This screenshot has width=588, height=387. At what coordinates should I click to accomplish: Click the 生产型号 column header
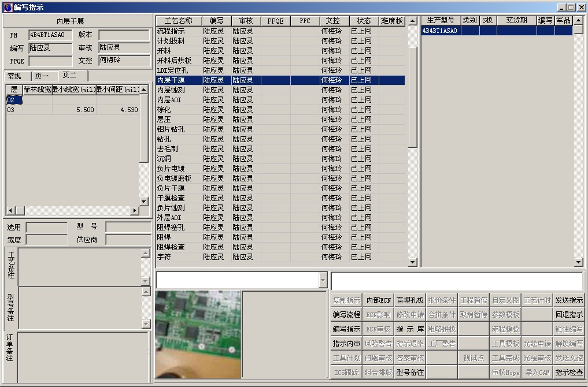click(x=441, y=21)
